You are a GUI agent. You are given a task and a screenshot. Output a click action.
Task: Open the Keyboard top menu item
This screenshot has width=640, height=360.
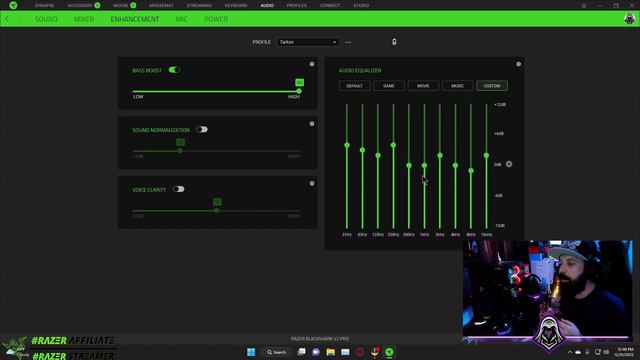(x=236, y=6)
